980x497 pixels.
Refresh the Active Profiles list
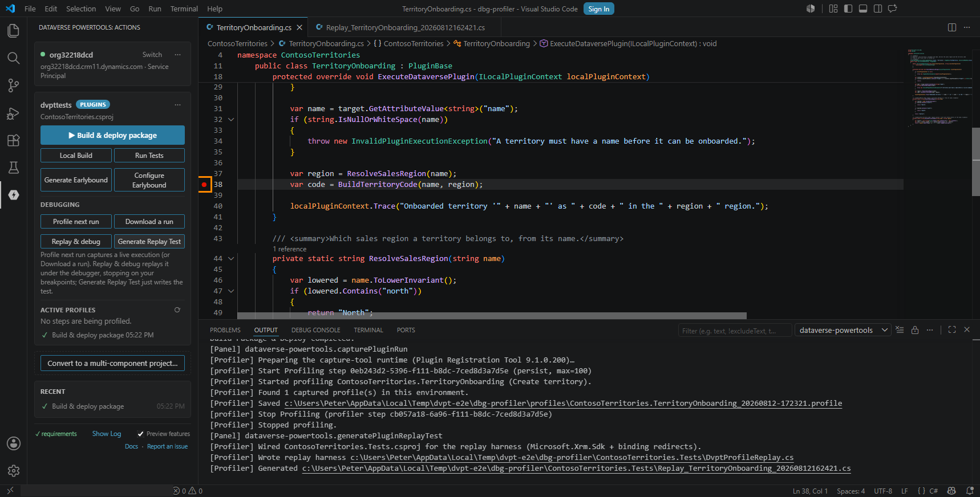(x=177, y=310)
